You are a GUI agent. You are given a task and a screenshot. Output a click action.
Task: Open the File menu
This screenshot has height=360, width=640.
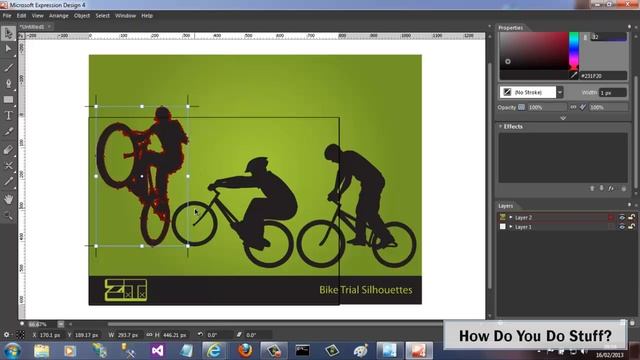pyautogui.click(x=7, y=16)
